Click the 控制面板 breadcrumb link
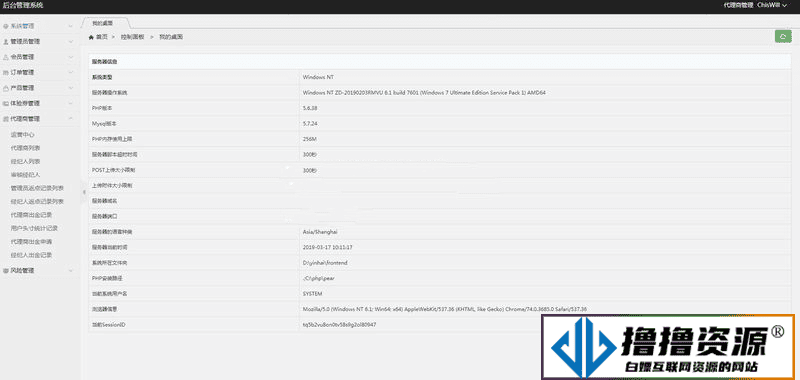The image size is (800, 380). pyautogui.click(x=133, y=37)
